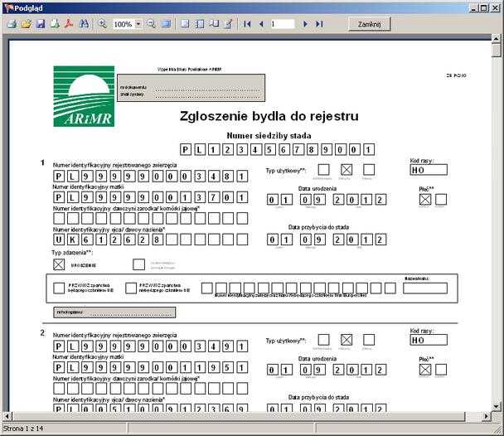The image size is (504, 436).
Task: Export the preview to PDF
Action: [69, 24]
